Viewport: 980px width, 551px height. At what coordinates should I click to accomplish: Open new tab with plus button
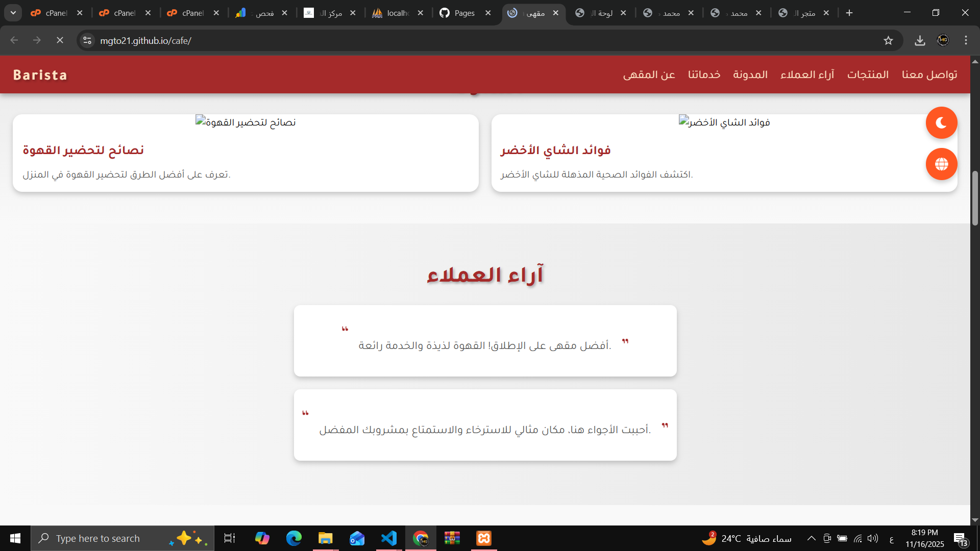coord(849,13)
